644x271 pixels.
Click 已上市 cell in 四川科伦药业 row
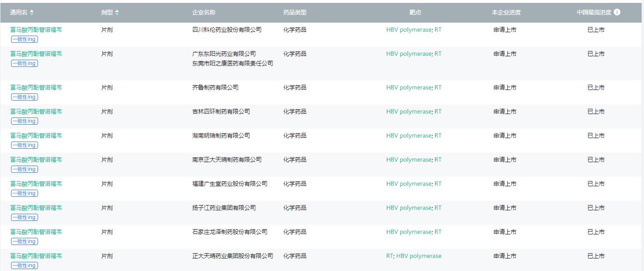(x=596, y=30)
